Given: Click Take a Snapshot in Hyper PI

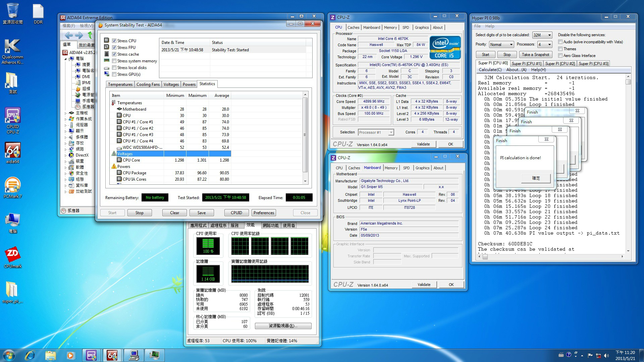Looking at the screenshot, I should click(x=535, y=55).
